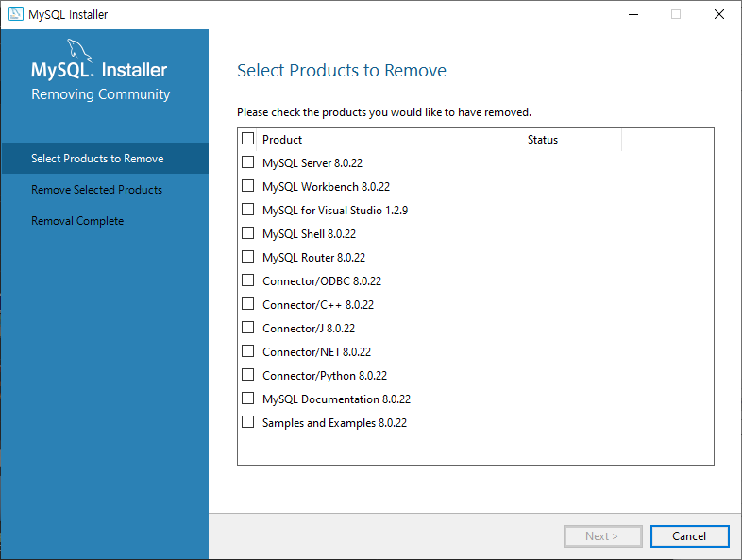
Task: Click the MySQL Router 8.0.22 label
Action: click(313, 258)
